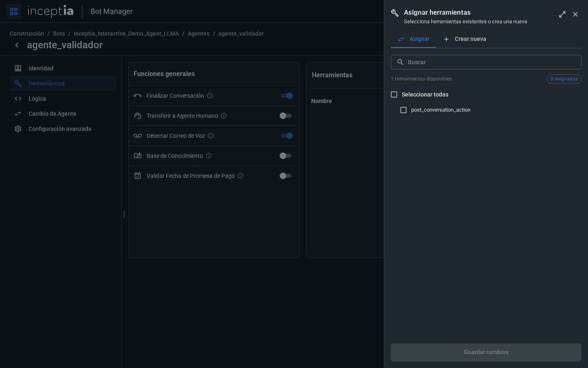Screen dimensions: 588x368
Task: Enable the Transferir a Agente Humano toggle
Action: [285, 116]
